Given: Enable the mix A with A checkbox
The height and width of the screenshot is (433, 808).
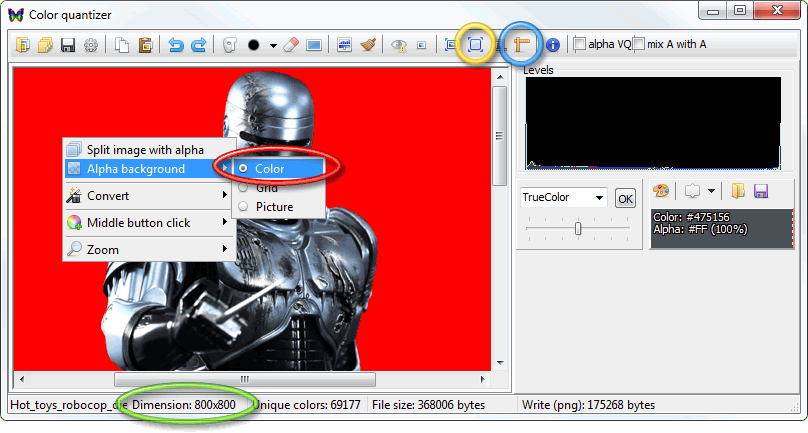Looking at the screenshot, I should pyautogui.click(x=639, y=44).
